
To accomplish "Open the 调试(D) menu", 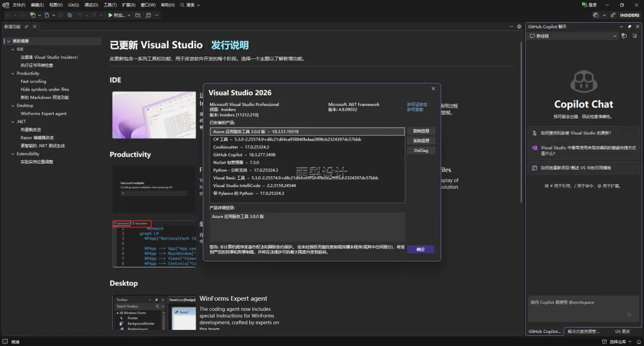I will point(91,5).
